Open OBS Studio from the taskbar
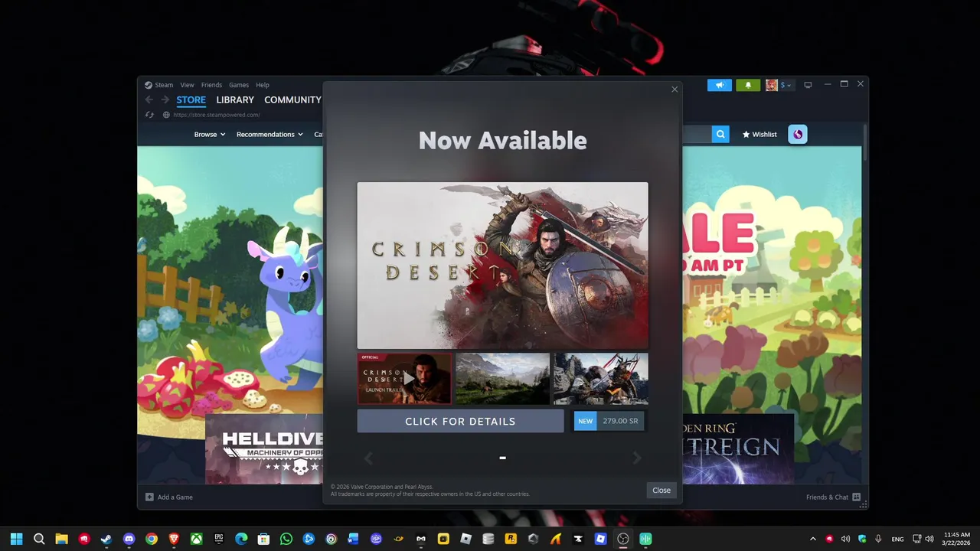 tap(623, 539)
